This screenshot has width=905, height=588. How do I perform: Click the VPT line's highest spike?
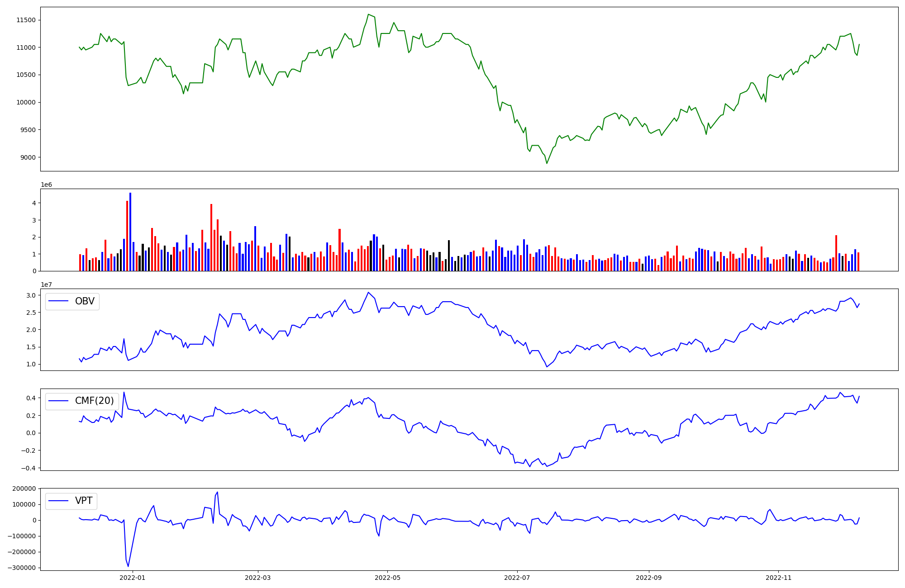pyautogui.click(x=217, y=492)
